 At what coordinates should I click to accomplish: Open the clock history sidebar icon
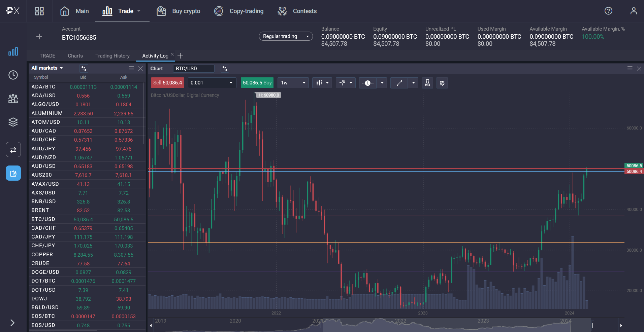coord(13,75)
